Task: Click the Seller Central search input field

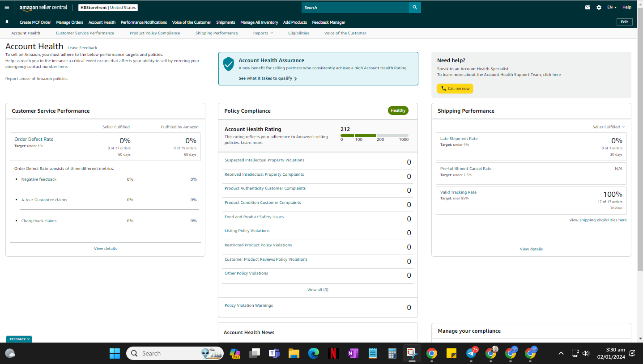Action: click(355, 7)
